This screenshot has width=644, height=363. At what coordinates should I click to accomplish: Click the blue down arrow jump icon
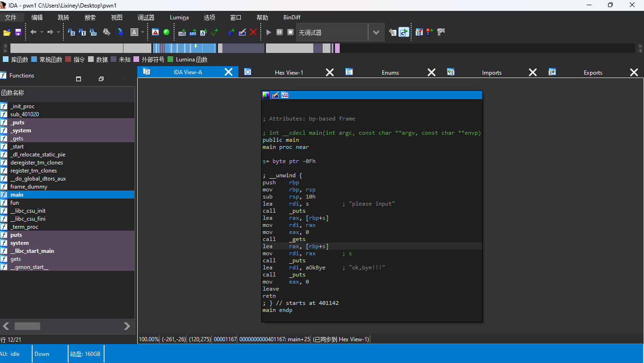[x=121, y=32]
